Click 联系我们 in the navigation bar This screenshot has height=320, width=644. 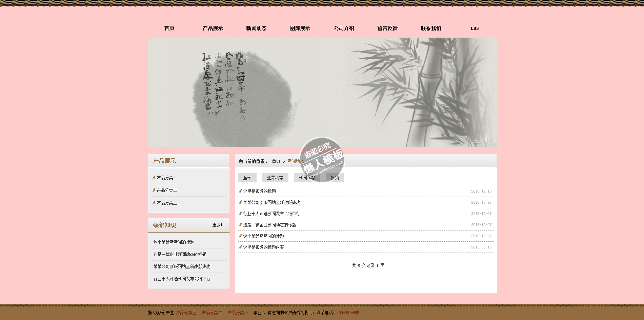pos(431,28)
